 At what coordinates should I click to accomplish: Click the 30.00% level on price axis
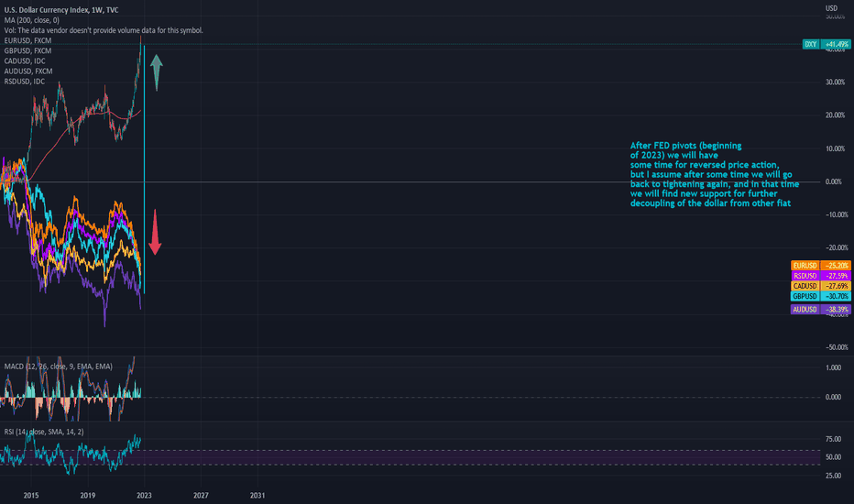[835, 82]
